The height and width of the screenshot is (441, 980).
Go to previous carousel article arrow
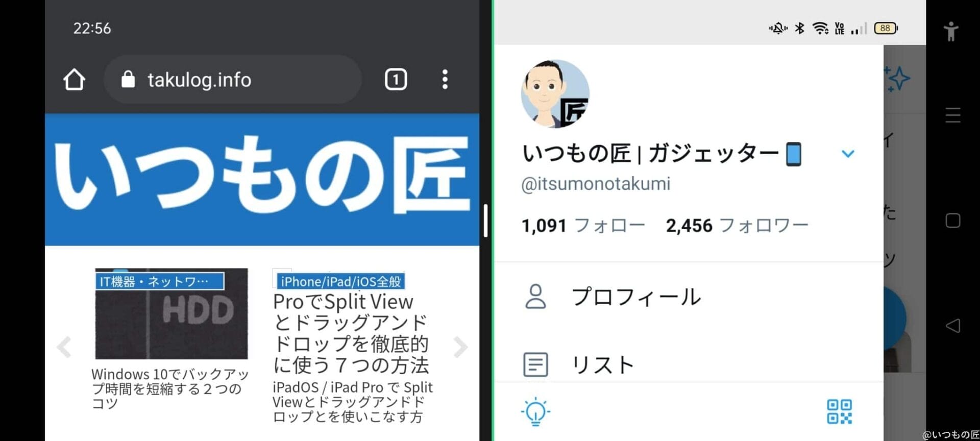[64, 347]
